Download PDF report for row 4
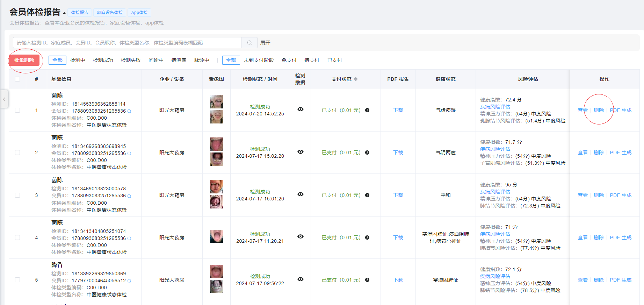Image resolution: width=644 pixels, height=305 pixels. click(398, 237)
